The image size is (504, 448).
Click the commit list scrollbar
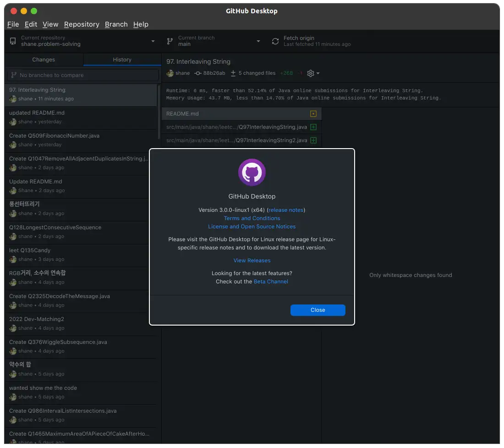click(x=159, y=111)
